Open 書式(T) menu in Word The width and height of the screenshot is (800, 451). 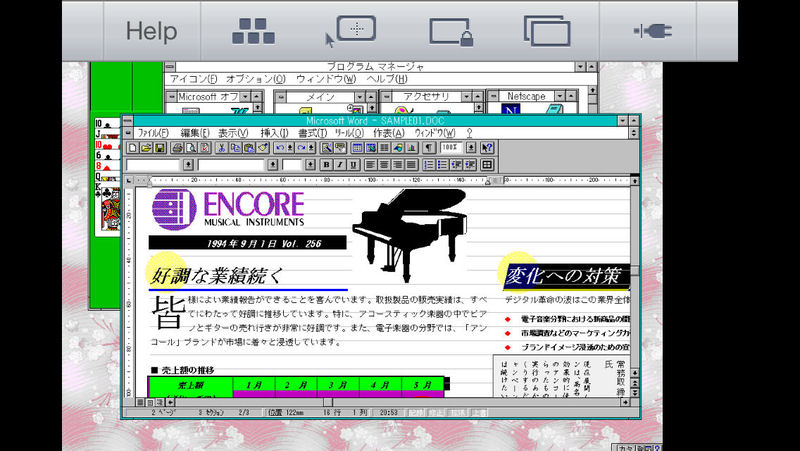pos(312,133)
